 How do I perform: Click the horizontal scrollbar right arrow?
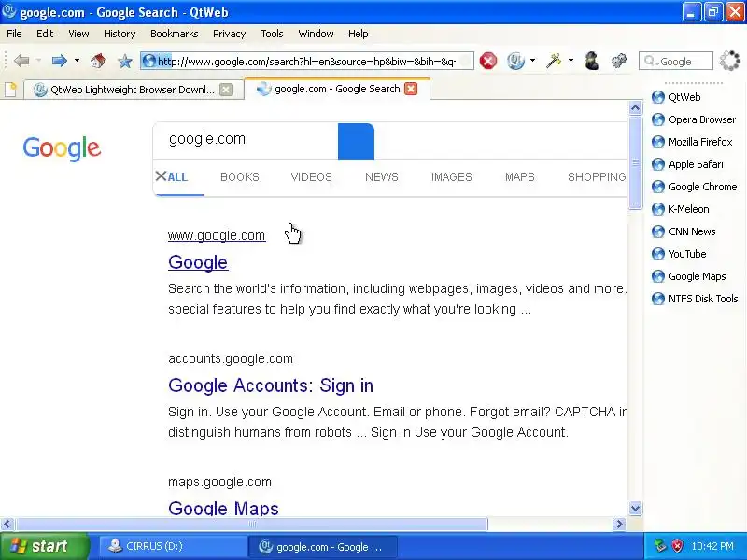click(x=619, y=525)
